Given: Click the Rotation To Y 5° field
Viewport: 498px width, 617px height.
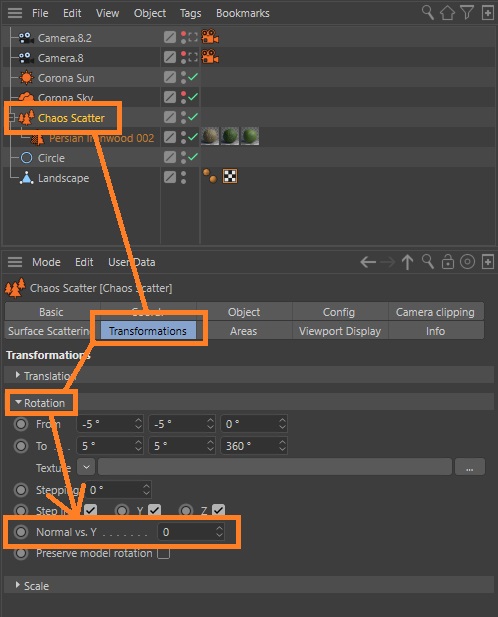Looking at the screenshot, I should (x=182, y=446).
